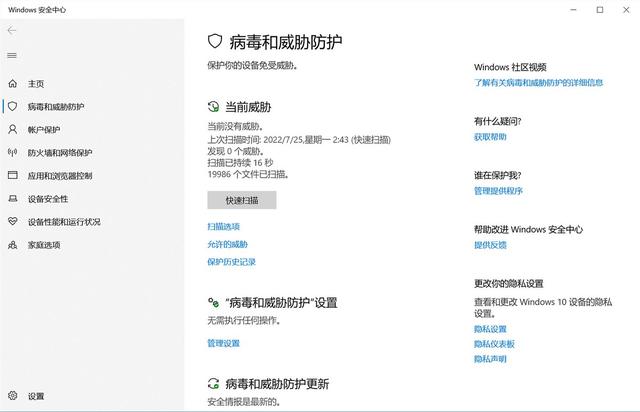The height and width of the screenshot is (412, 640).
Task: Click the laptop icon for 设备安全性
Action: tap(13, 198)
